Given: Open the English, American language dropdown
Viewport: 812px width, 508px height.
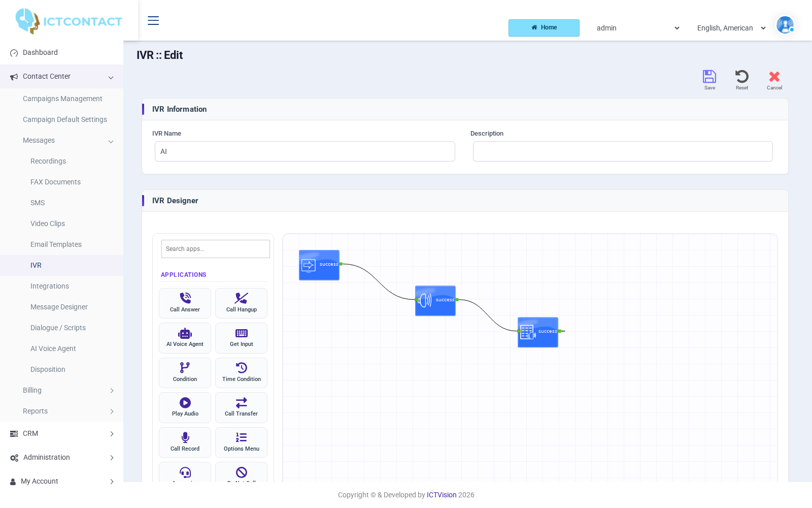Looking at the screenshot, I should point(731,28).
